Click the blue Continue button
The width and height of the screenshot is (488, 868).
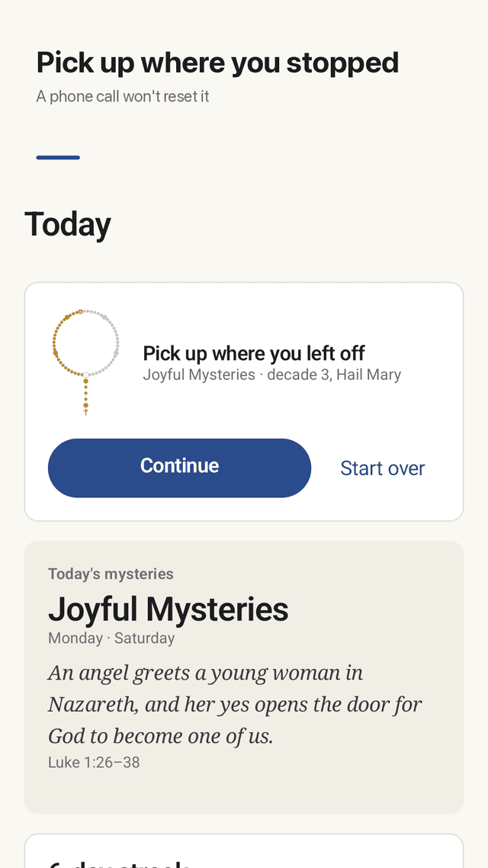pyautogui.click(x=179, y=468)
